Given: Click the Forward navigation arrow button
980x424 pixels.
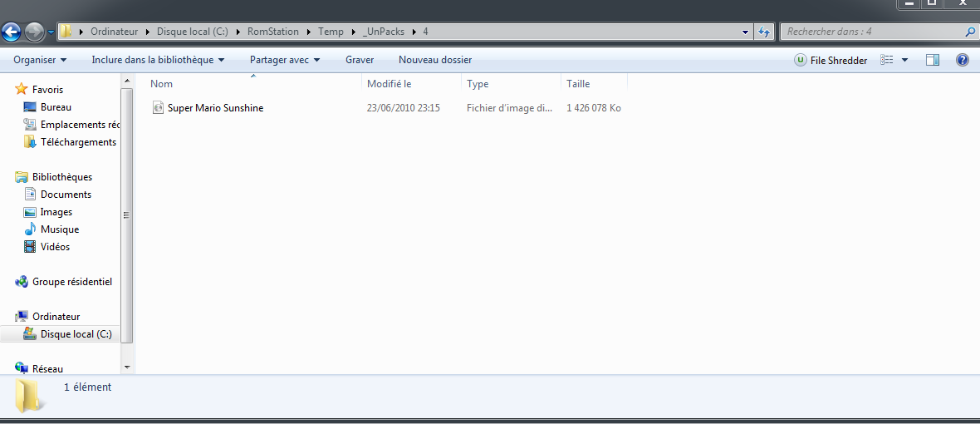Looking at the screenshot, I should [x=35, y=32].
